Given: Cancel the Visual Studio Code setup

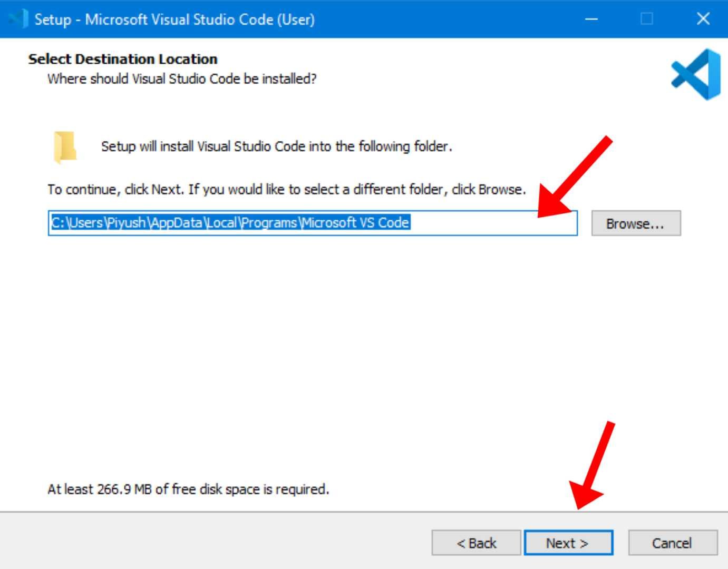Looking at the screenshot, I should point(673,543).
